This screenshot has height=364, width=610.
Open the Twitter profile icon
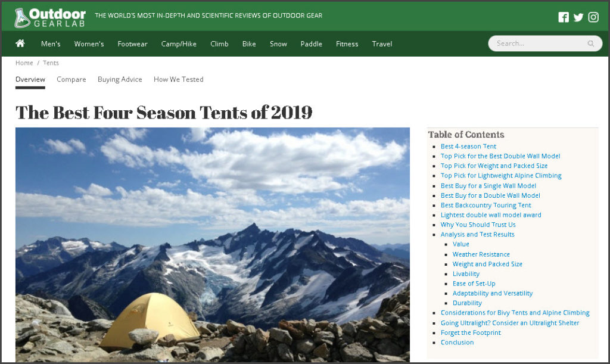578,17
